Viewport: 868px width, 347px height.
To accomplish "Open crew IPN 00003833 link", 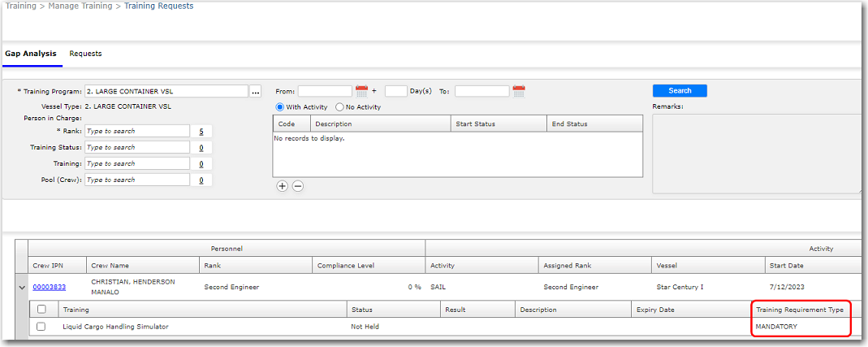I will click(x=49, y=287).
